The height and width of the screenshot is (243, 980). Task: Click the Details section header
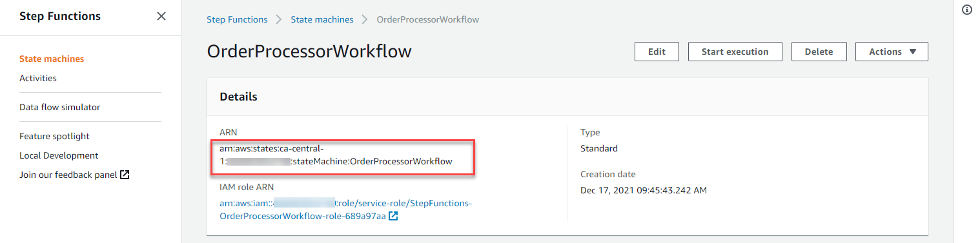(x=238, y=97)
